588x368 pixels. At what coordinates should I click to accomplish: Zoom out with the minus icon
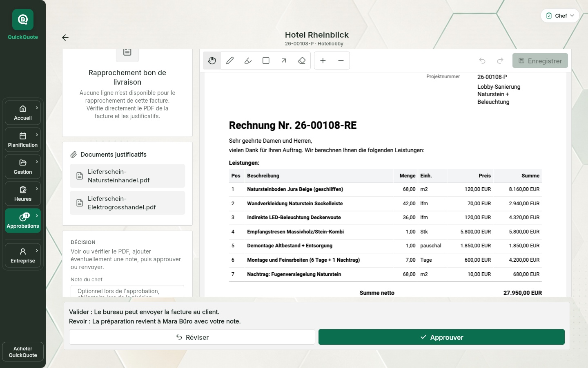341,61
